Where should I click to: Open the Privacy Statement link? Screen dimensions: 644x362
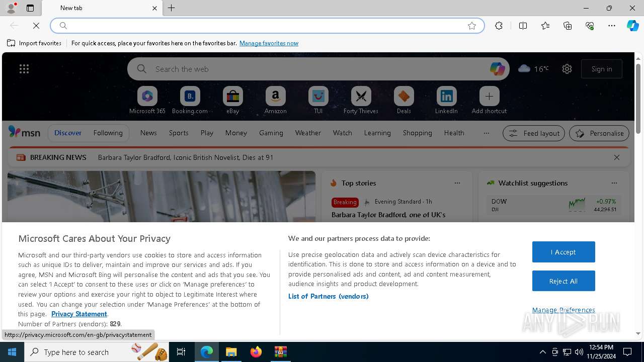(79, 314)
